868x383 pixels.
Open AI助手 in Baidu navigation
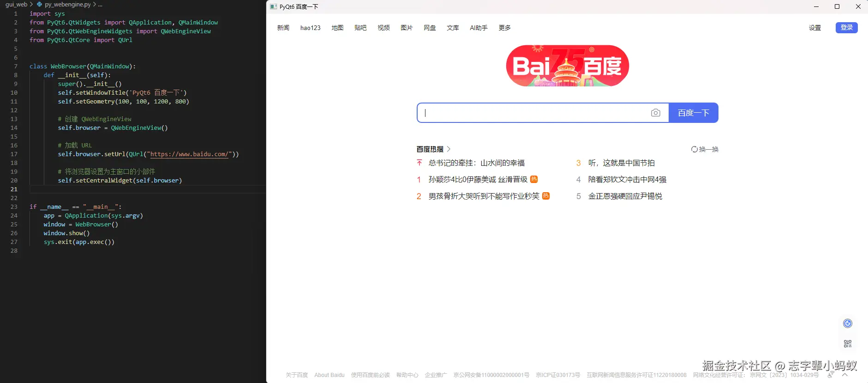click(479, 28)
